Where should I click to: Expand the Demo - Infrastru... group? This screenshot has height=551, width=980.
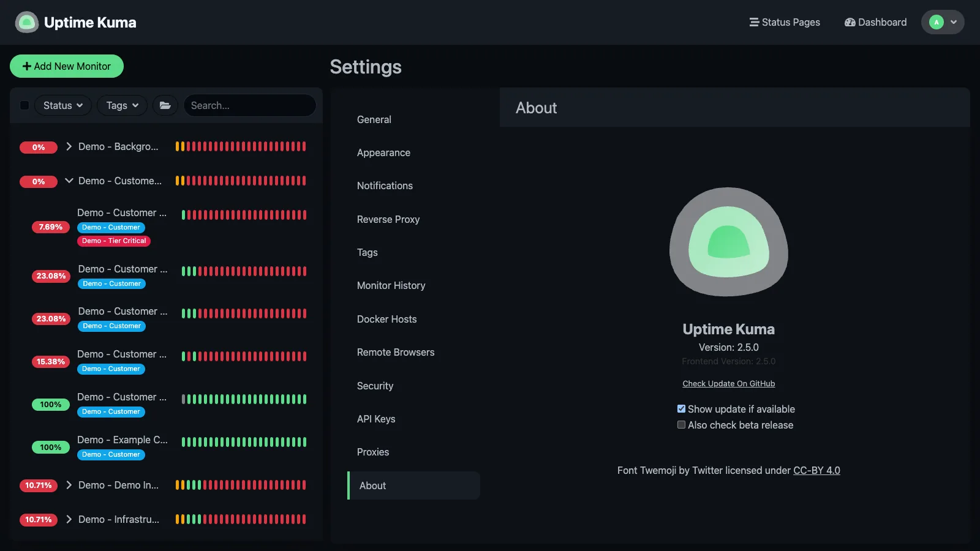pyautogui.click(x=69, y=519)
